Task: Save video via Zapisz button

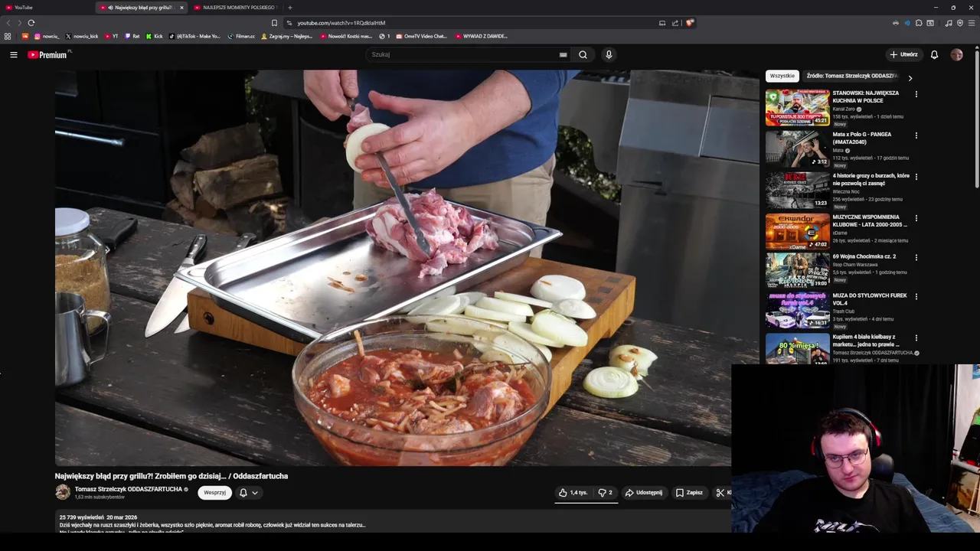Action: point(689,493)
